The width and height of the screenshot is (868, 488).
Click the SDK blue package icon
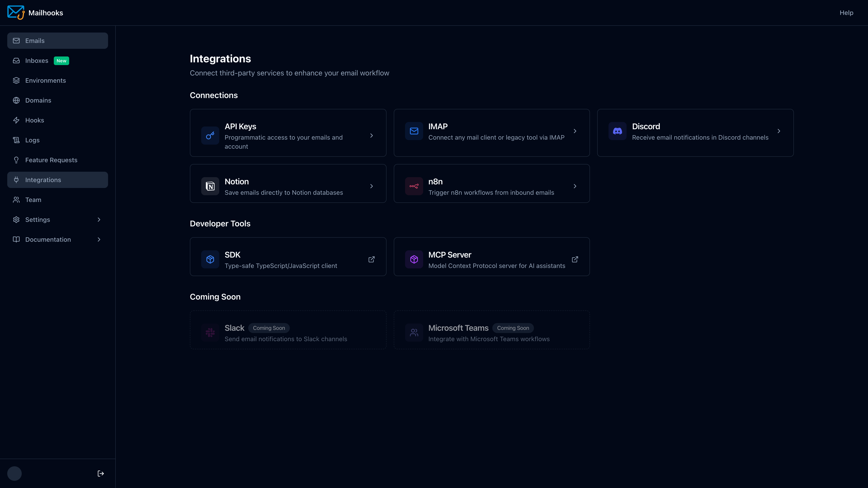(x=210, y=259)
